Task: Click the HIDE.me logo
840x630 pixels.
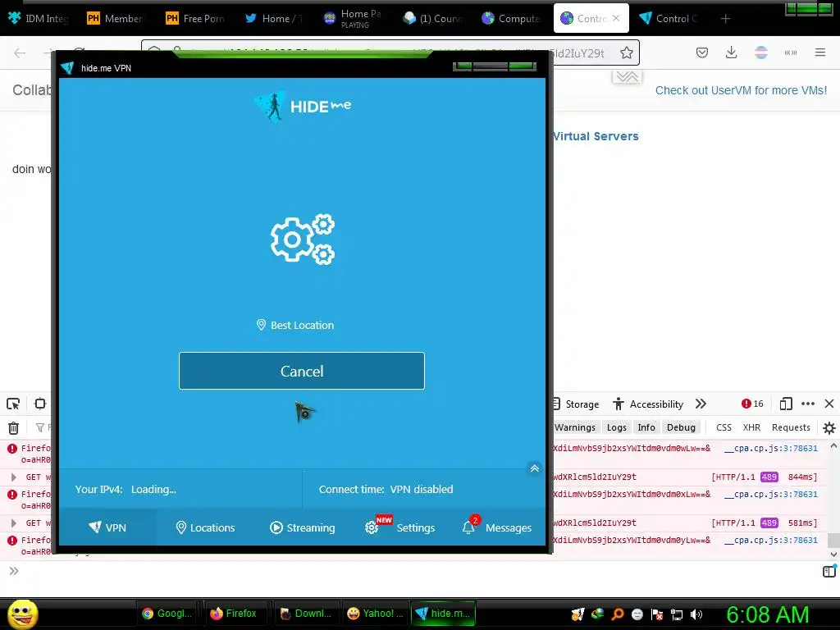Action: (x=303, y=106)
